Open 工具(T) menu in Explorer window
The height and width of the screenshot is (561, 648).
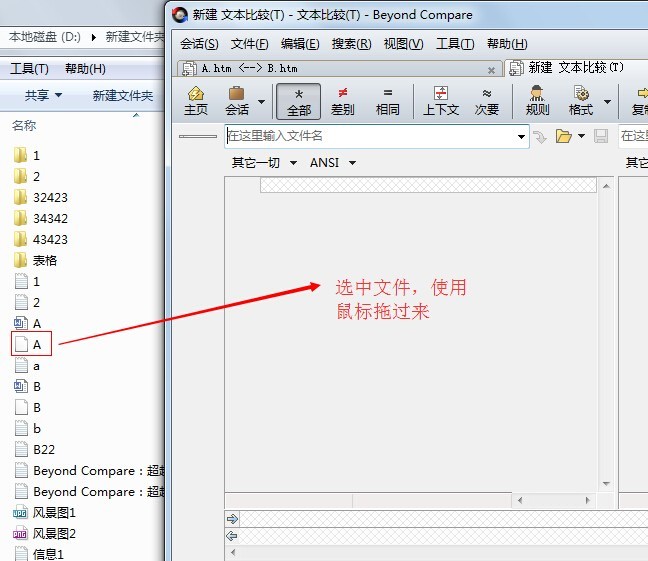point(29,69)
